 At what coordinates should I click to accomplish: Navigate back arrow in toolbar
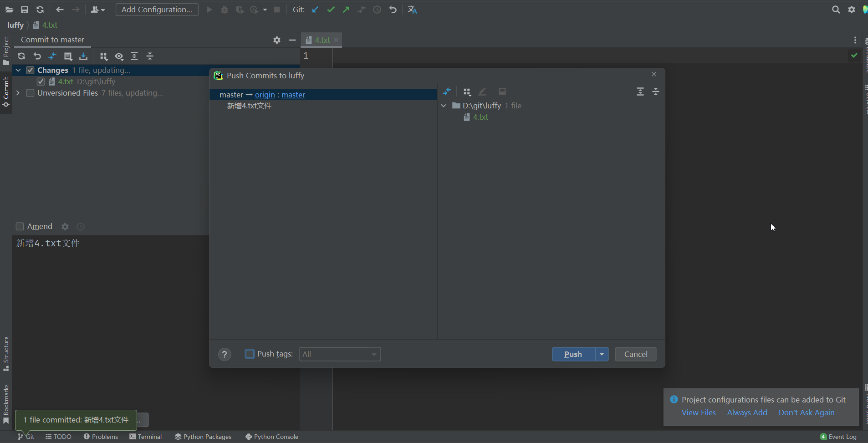click(60, 10)
